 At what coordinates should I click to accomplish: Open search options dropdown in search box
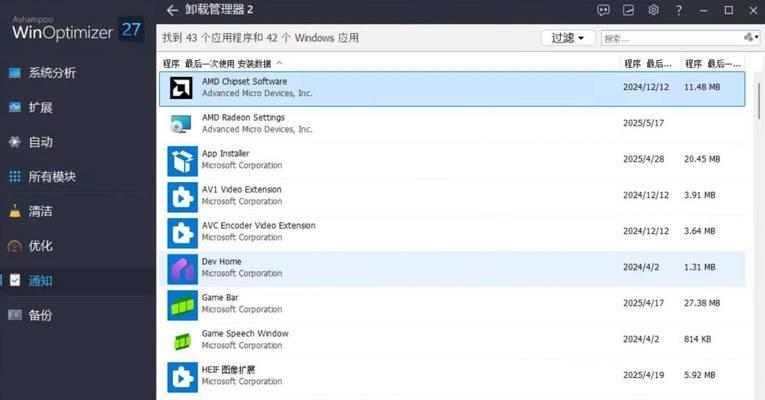coord(751,38)
